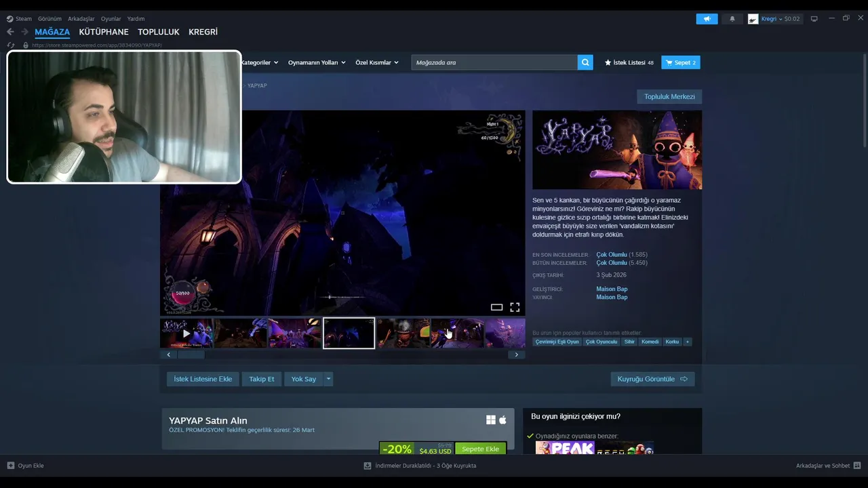The image size is (868, 488).
Task: Switch to the TOPLULUK tab
Action: coord(159,32)
